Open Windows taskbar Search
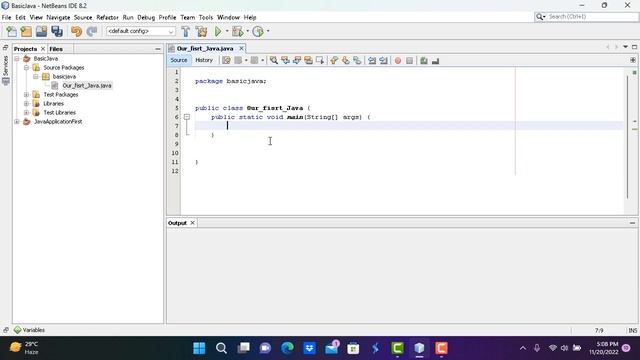 tap(221, 348)
